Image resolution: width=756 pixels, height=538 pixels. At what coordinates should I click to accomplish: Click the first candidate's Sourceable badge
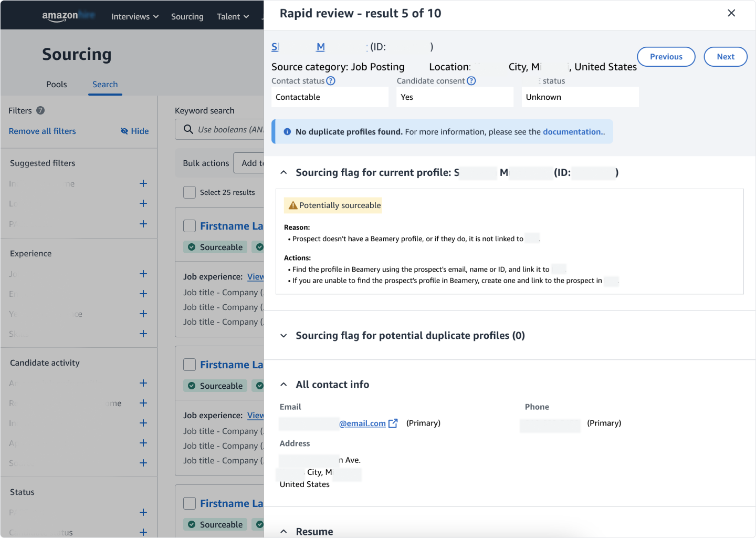(215, 247)
